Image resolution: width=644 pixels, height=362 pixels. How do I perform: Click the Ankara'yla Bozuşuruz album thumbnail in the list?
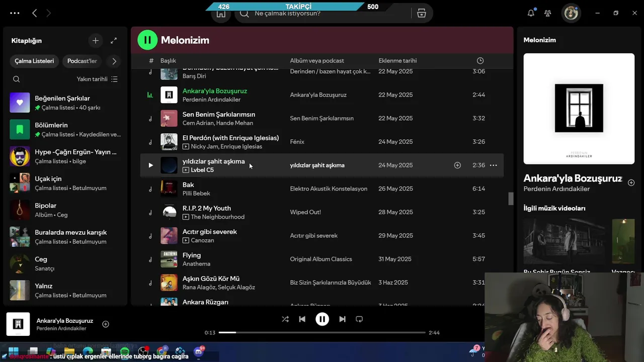(169, 95)
